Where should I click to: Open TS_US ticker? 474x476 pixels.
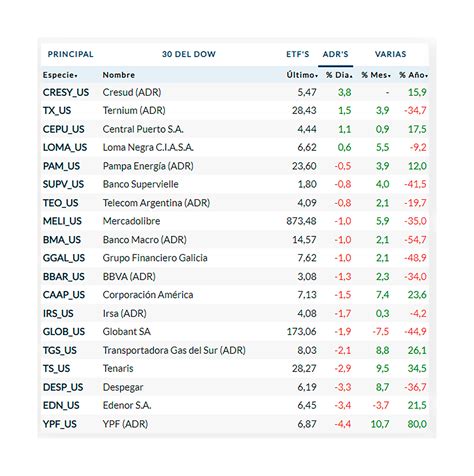click(56, 369)
